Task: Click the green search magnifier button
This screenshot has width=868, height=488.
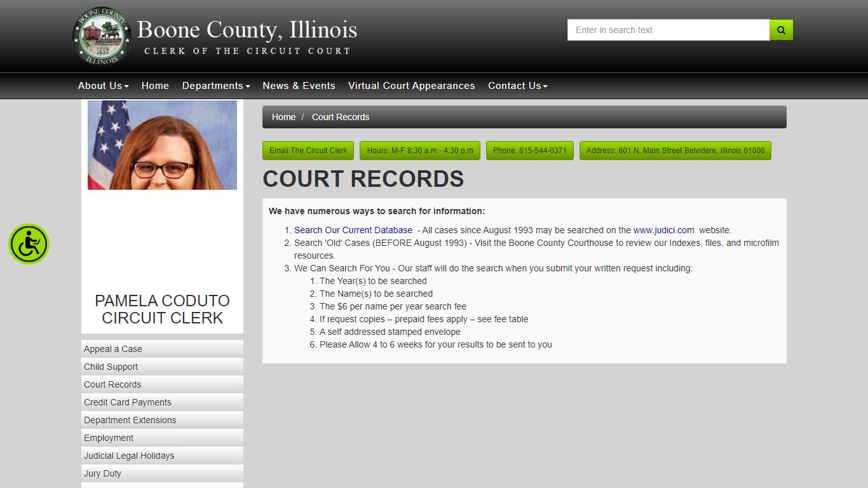Action: tap(781, 30)
